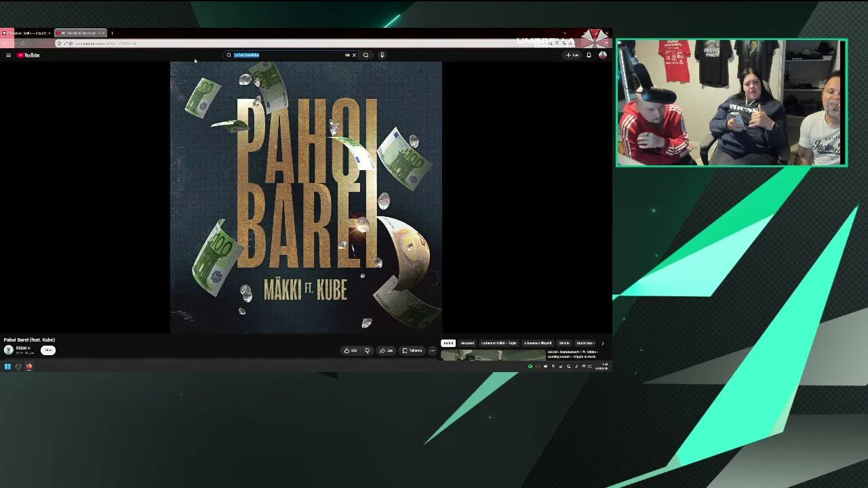Share the video with the Jaa button
This screenshot has width=868, height=488.
[x=387, y=350]
